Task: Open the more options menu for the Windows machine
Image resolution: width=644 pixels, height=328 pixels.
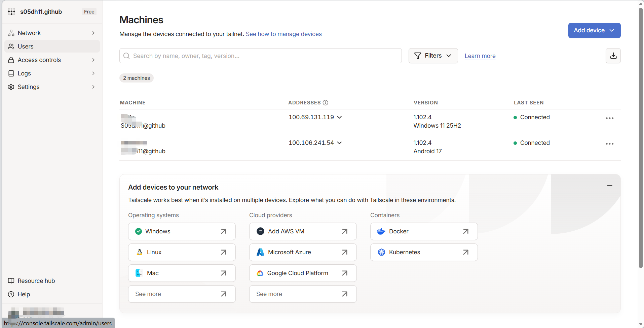Action: [610, 118]
